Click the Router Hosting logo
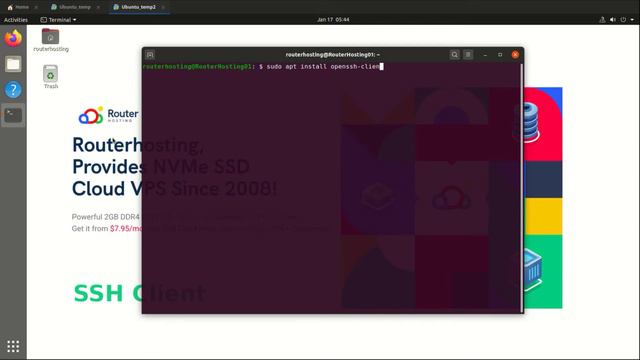The width and height of the screenshot is (640, 360). click(109, 116)
